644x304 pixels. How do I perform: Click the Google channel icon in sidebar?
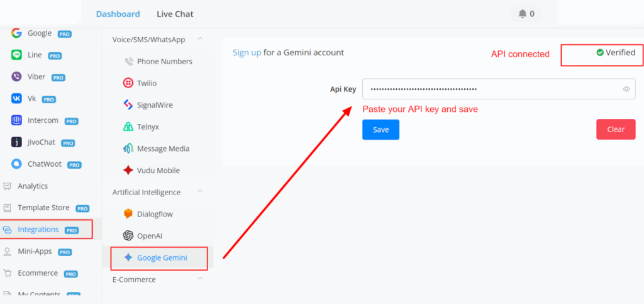pyautogui.click(x=16, y=33)
